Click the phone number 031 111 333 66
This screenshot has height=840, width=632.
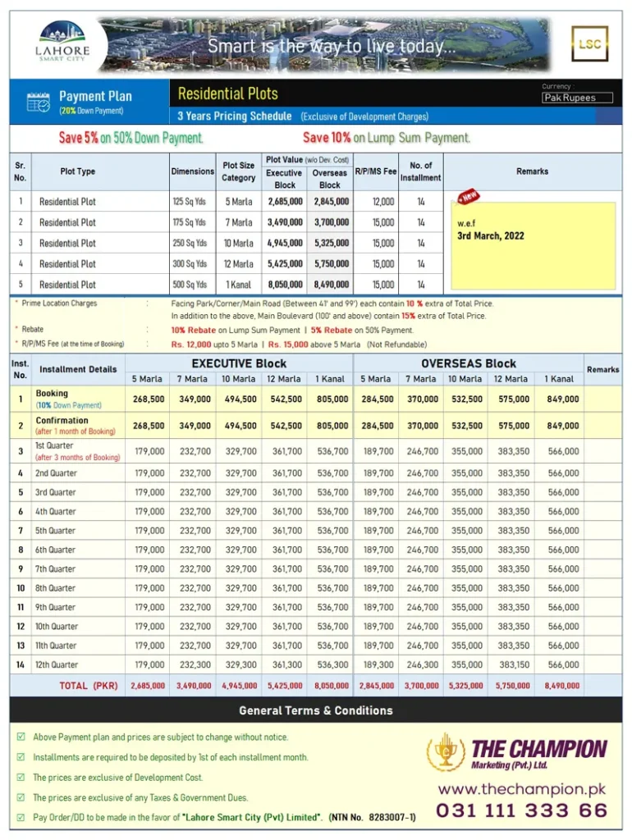(x=521, y=811)
